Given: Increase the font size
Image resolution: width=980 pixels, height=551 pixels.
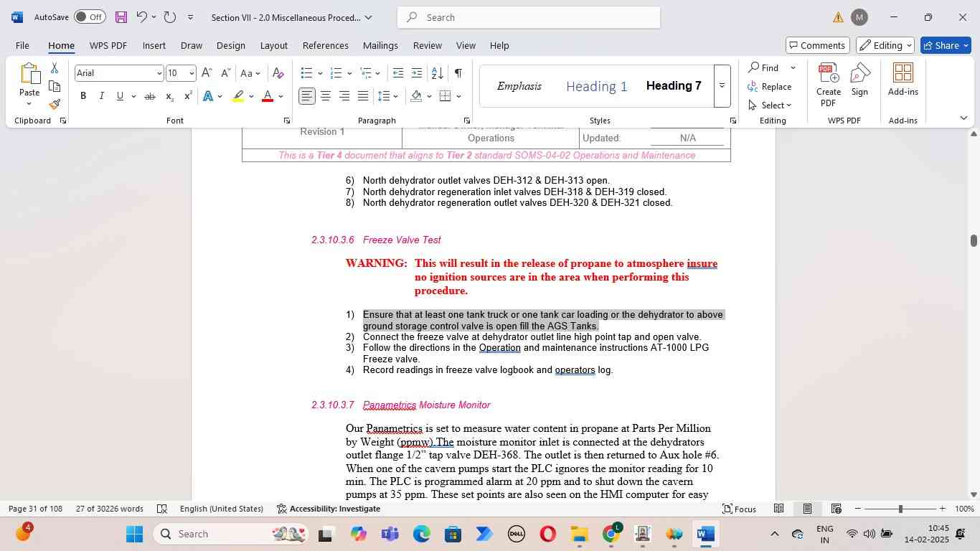Looking at the screenshot, I should [207, 73].
